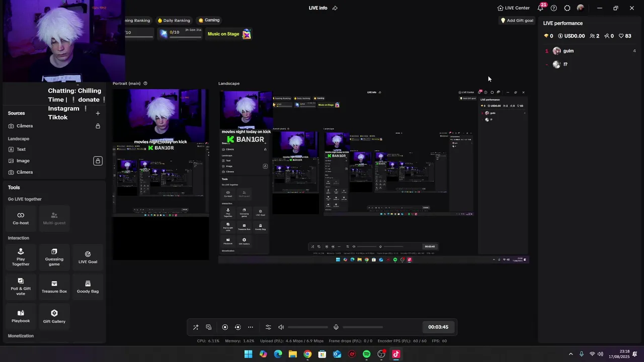Image resolution: width=644 pixels, height=362 pixels.
Task: Open the Co-host tool
Action: pyautogui.click(x=21, y=218)
